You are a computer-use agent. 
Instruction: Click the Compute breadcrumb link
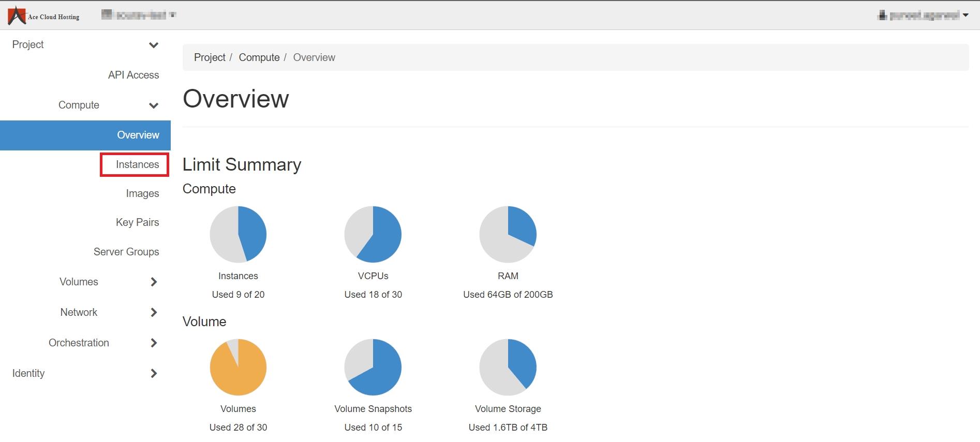pyautogui.click(x=259, y=57)
